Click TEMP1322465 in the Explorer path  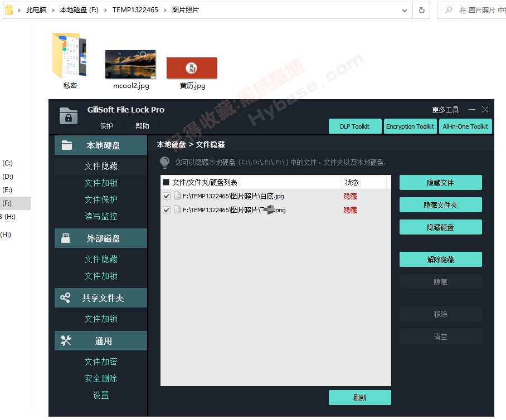coord(135,10)
